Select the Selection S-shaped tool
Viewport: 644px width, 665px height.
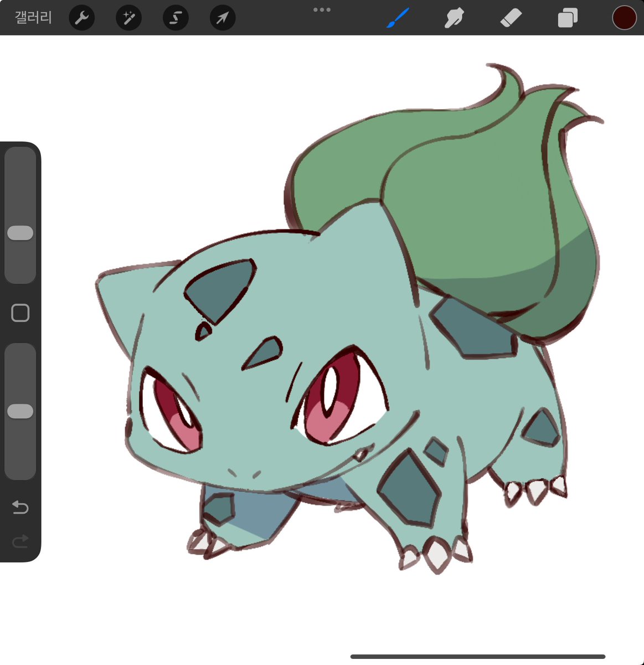point(176,18)
